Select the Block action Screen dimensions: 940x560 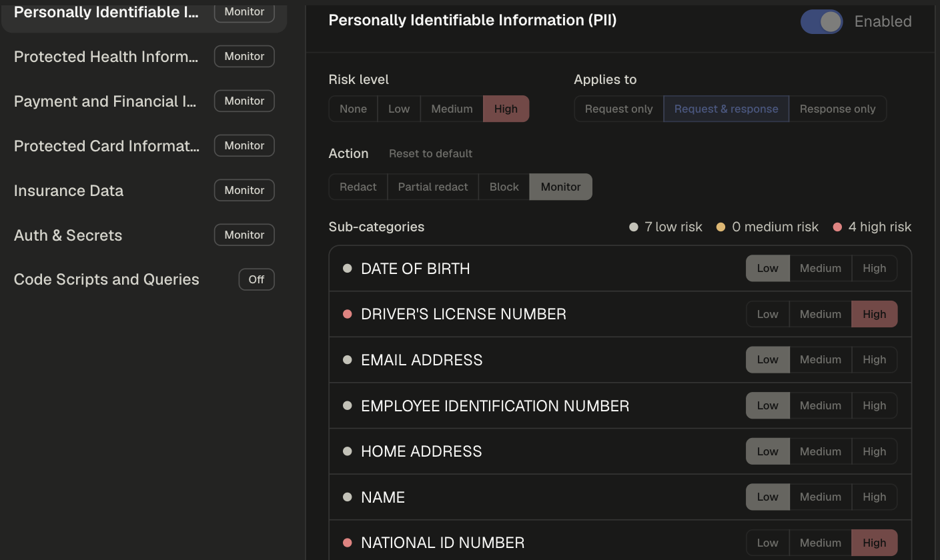[504, 187]
